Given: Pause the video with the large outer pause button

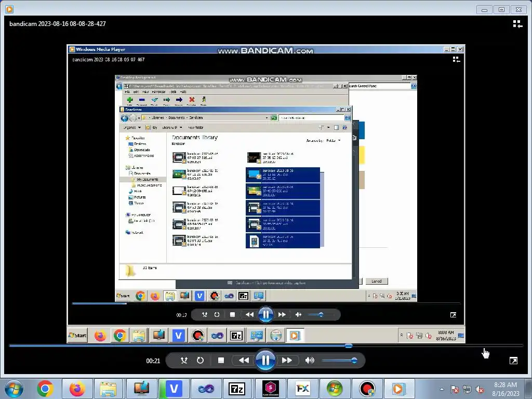Looking at the screenshot, I should tap(265, 360).
